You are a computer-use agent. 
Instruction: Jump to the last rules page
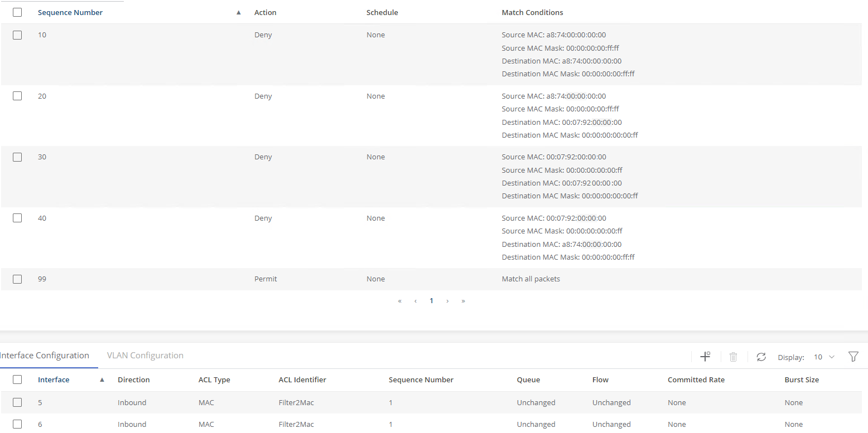coord(463,301)
